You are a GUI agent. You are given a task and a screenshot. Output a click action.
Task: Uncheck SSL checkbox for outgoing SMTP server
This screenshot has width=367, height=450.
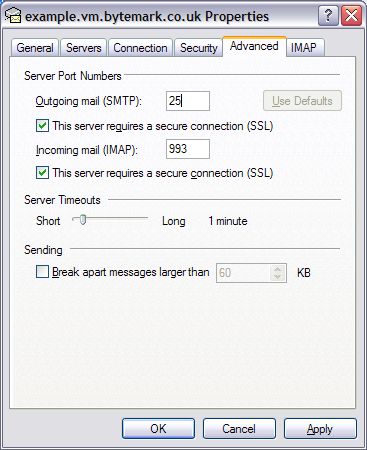tap(42, 126)
